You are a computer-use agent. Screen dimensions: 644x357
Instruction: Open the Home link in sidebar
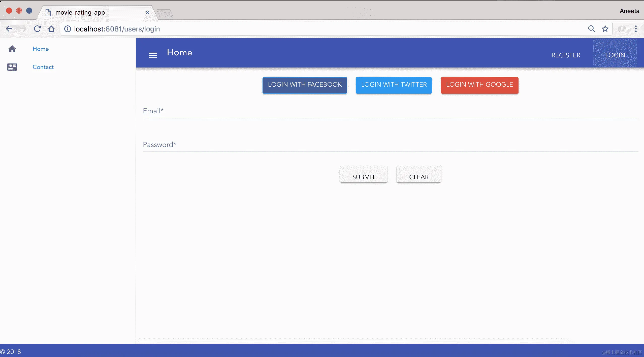(41, 49)
